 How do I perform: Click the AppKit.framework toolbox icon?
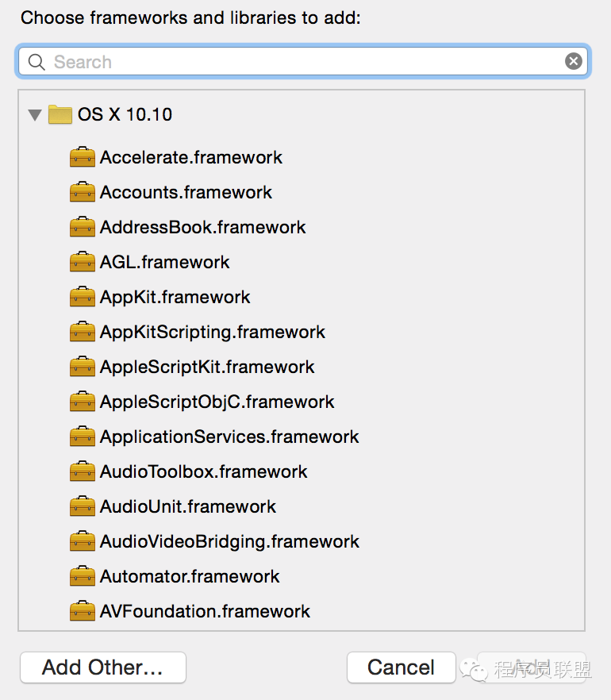[x=83, y=297]
